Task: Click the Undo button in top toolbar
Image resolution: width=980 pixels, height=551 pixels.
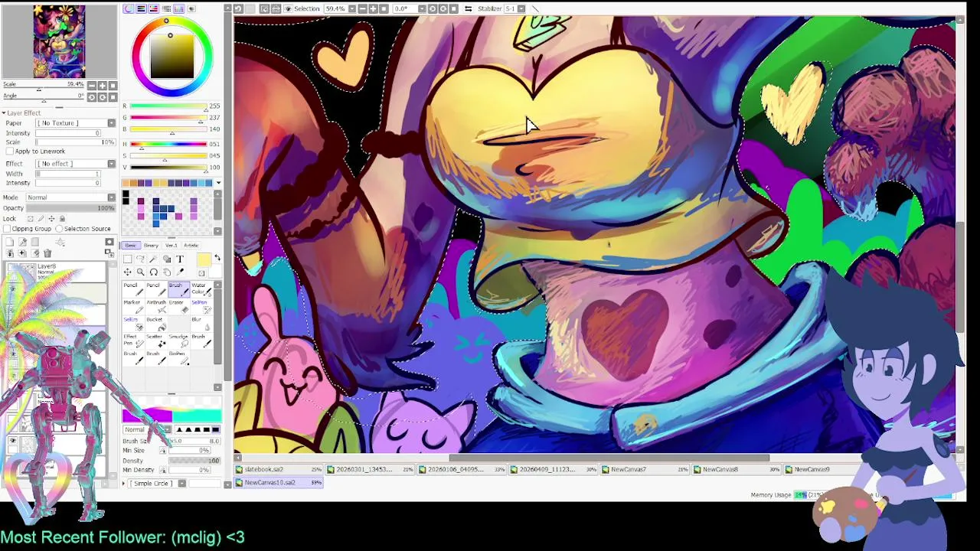Action: point(238,9)
